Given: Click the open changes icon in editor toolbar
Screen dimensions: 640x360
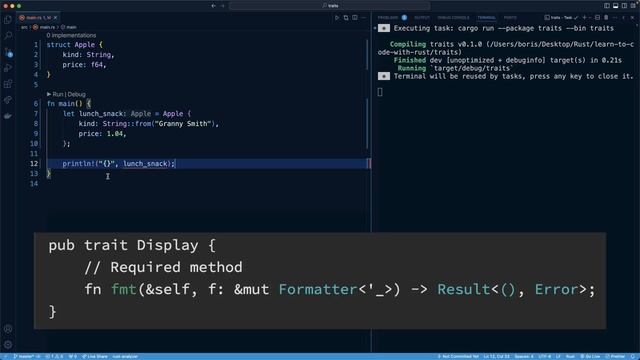Looking at the screenshot, I should (x=346, y=18).
